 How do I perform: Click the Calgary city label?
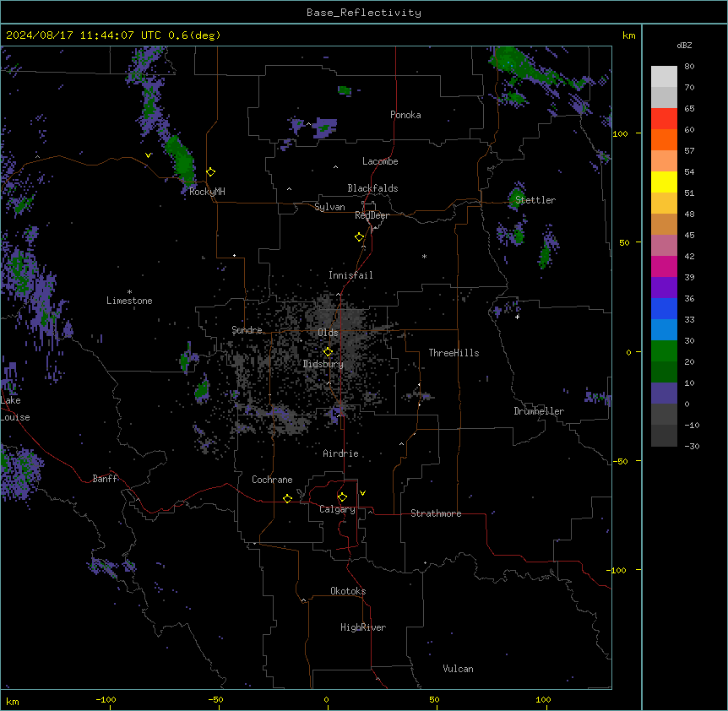[x=337, y=509]
